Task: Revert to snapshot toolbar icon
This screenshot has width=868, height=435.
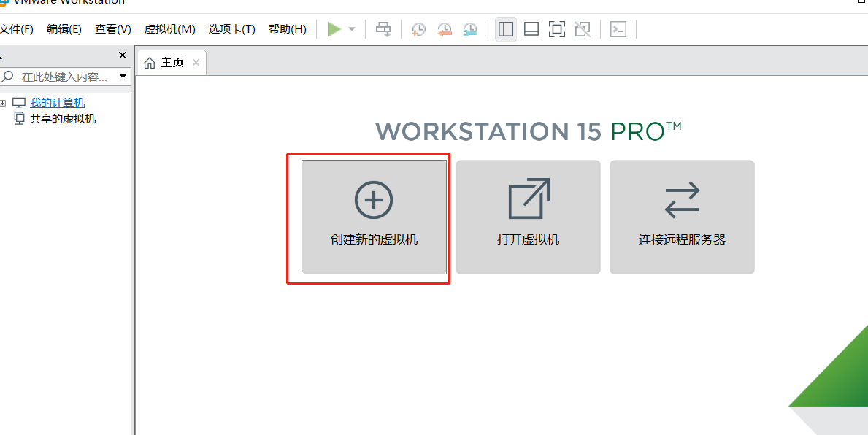Action: coord(445,29)
